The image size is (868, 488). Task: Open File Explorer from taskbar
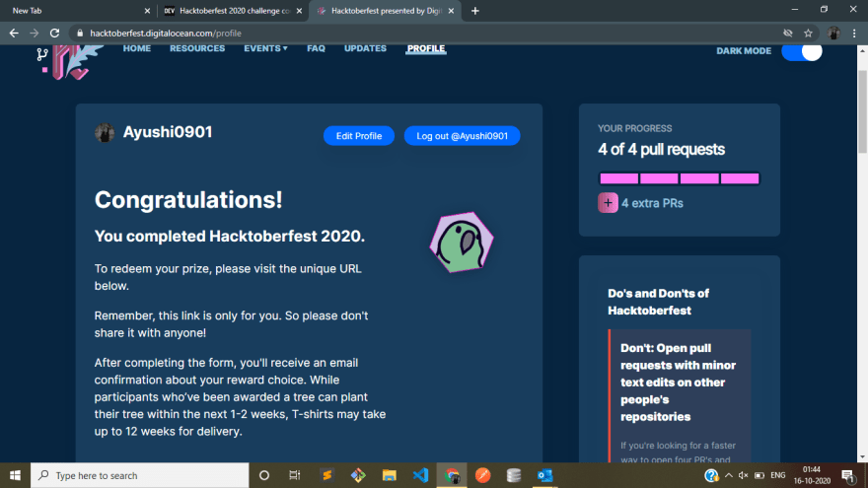click(390, 475)
